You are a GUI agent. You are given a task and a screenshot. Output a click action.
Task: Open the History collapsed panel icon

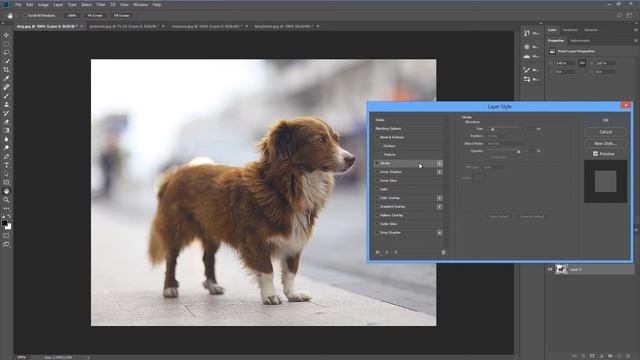pyautogui.click(x=527, y=33)
